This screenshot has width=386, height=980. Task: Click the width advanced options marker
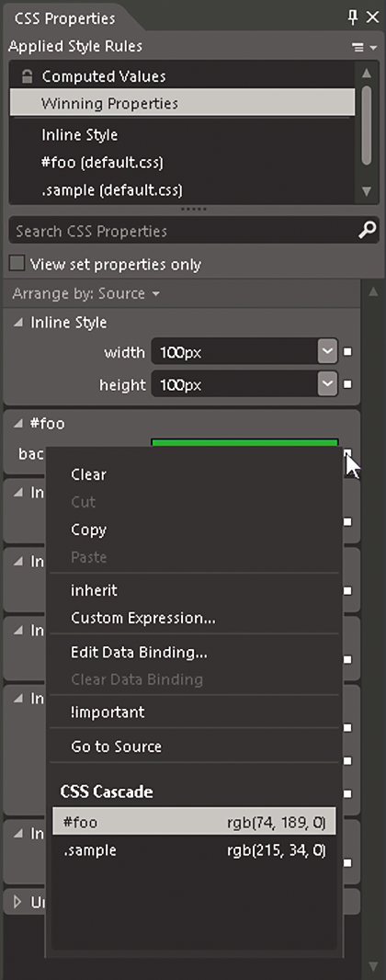pyautogui.click(x=348, y=352)
